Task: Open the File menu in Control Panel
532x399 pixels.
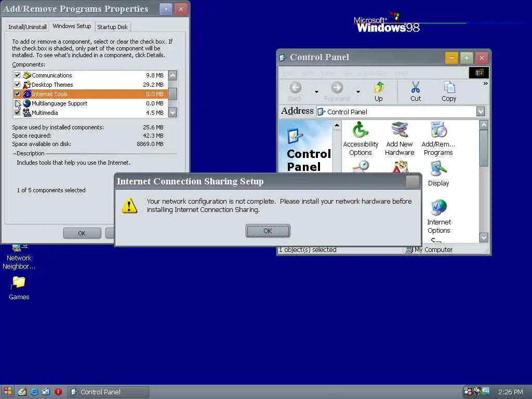Action: pos(287,73)
